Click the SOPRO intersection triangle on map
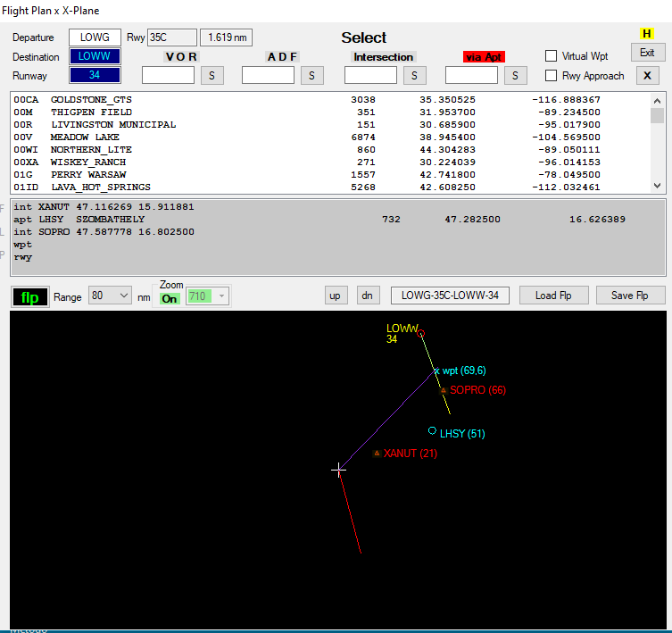 [444, 390]
